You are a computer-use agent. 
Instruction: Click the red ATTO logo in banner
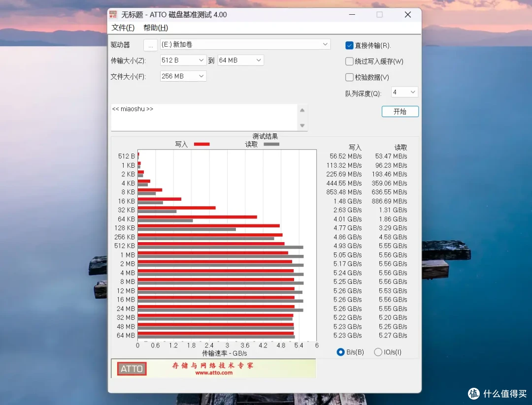132,369
